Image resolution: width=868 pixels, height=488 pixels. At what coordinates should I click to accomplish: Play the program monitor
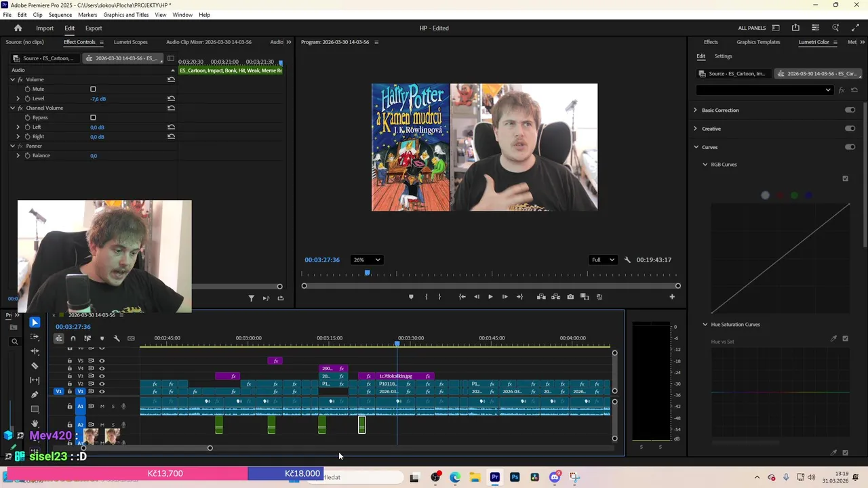490,297
